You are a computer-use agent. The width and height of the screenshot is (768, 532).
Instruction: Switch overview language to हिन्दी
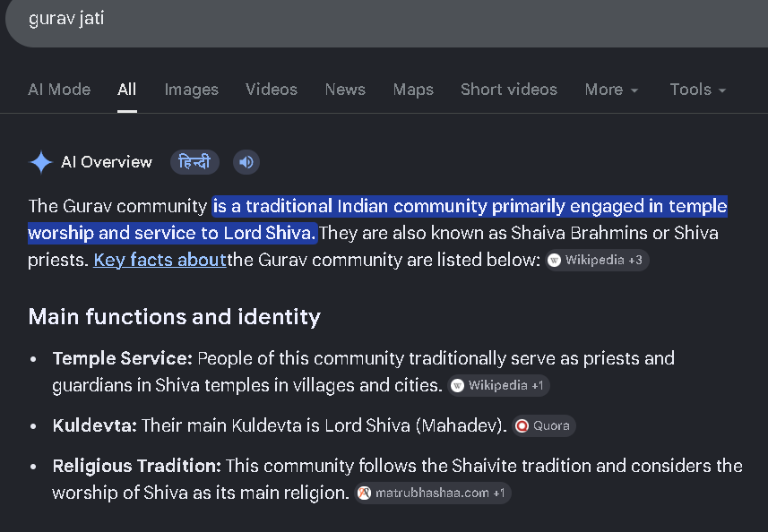click(x=194, y=162)
